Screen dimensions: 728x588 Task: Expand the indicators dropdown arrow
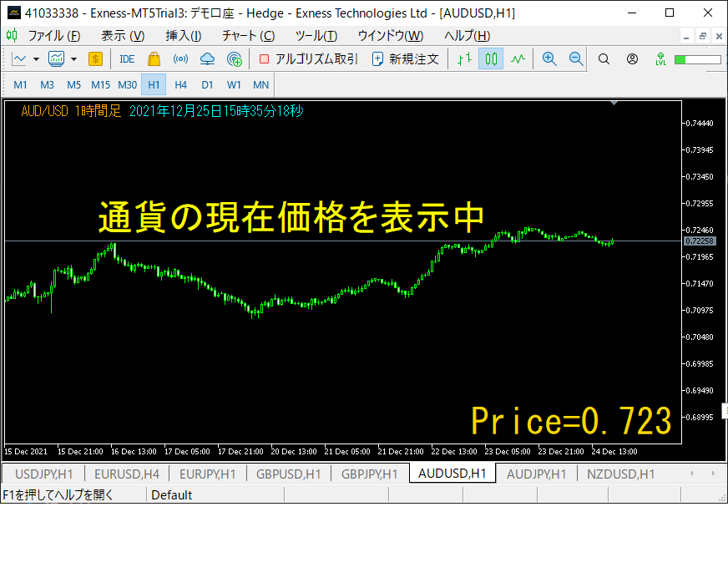coord(73,59)
